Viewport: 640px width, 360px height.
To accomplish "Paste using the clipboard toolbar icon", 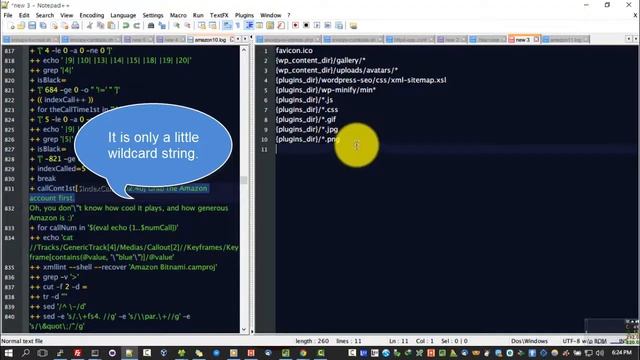I will point(111,26).
